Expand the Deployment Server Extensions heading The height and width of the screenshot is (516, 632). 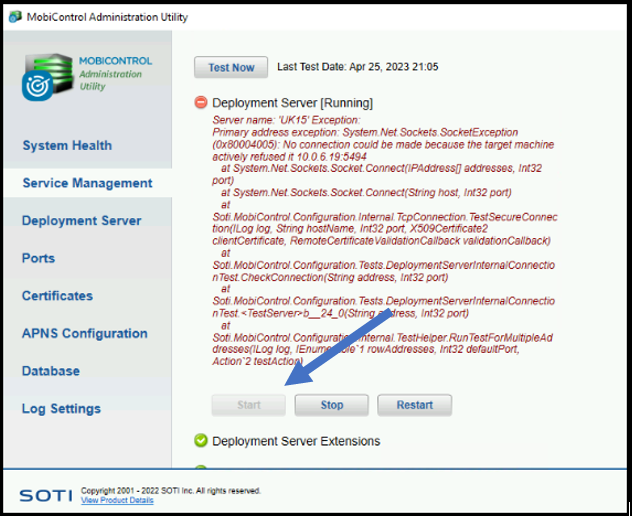click(x=296, y=441)
